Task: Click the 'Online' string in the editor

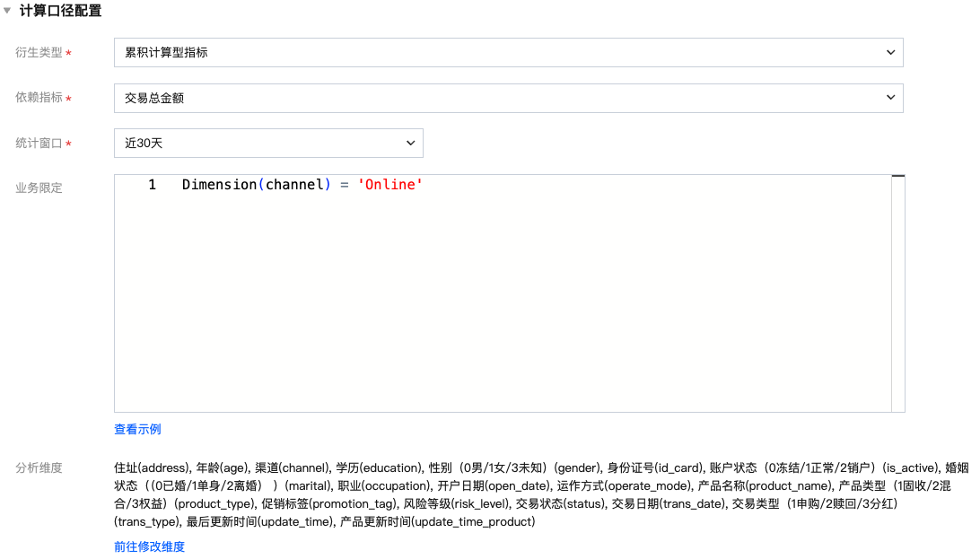Action: click(390, 185)
